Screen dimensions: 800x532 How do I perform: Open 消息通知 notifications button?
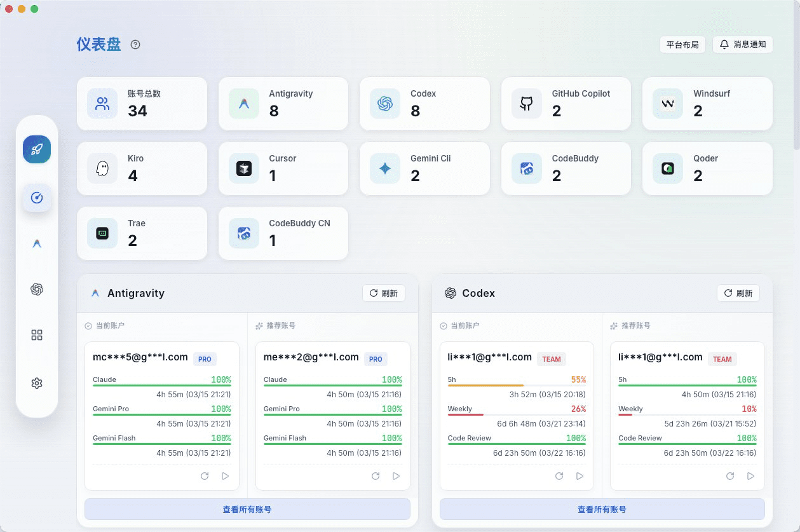743,44
